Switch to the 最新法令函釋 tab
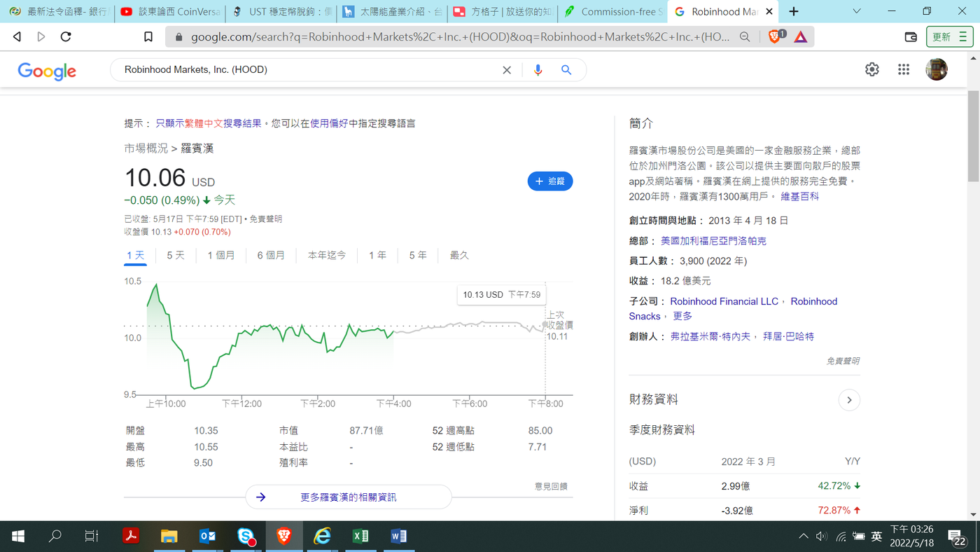This screenshot has width=980, height=552. [59, 12]
